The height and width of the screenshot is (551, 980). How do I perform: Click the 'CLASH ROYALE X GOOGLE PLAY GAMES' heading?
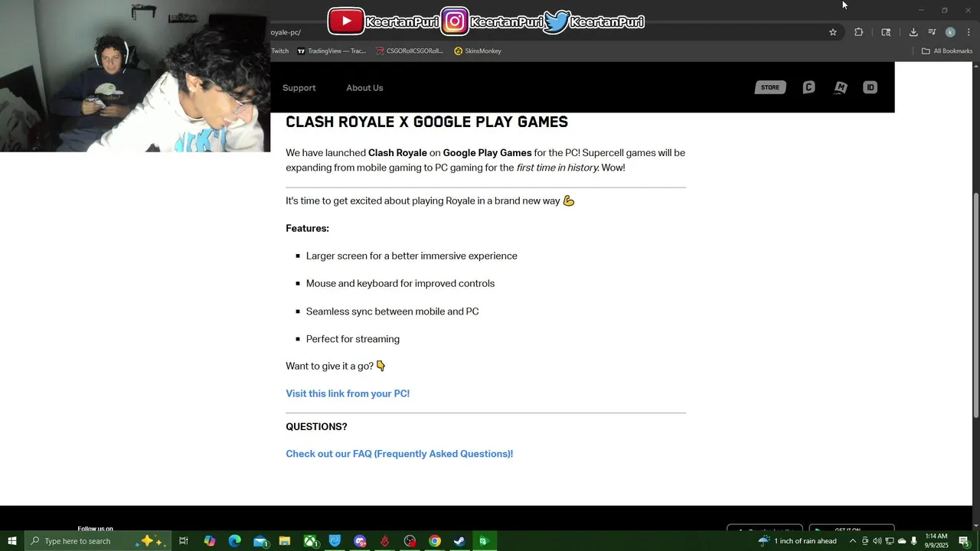pos(426,122)
